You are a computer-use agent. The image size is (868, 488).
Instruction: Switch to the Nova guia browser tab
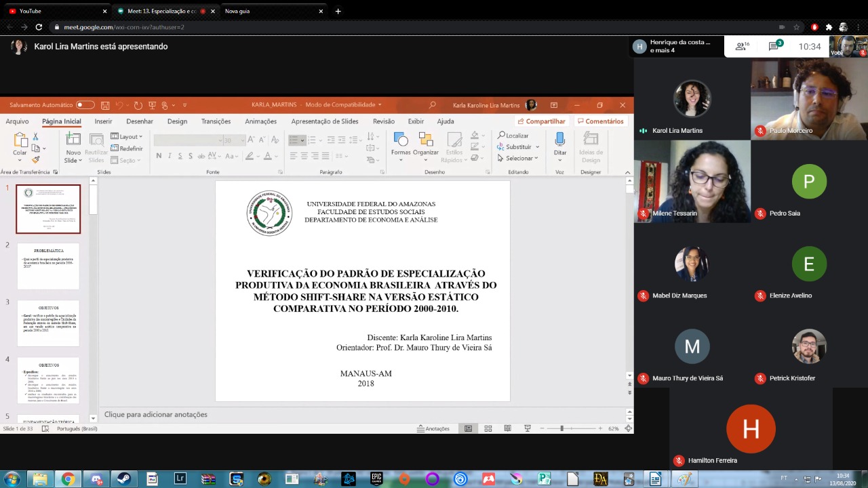(274, 11)
